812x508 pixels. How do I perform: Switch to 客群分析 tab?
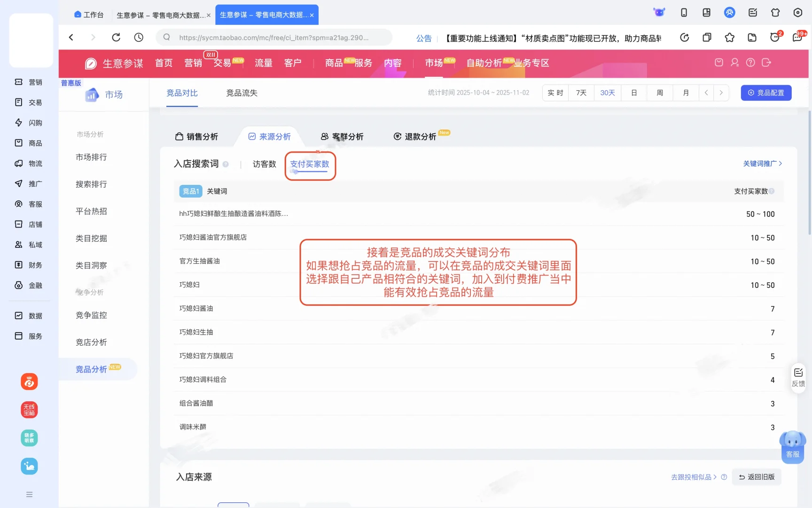click(342, 136)
